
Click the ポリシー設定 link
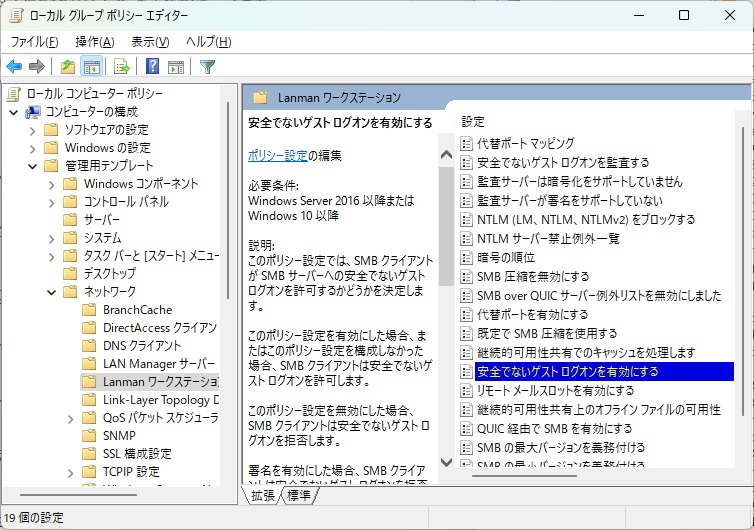pos(276,155)
